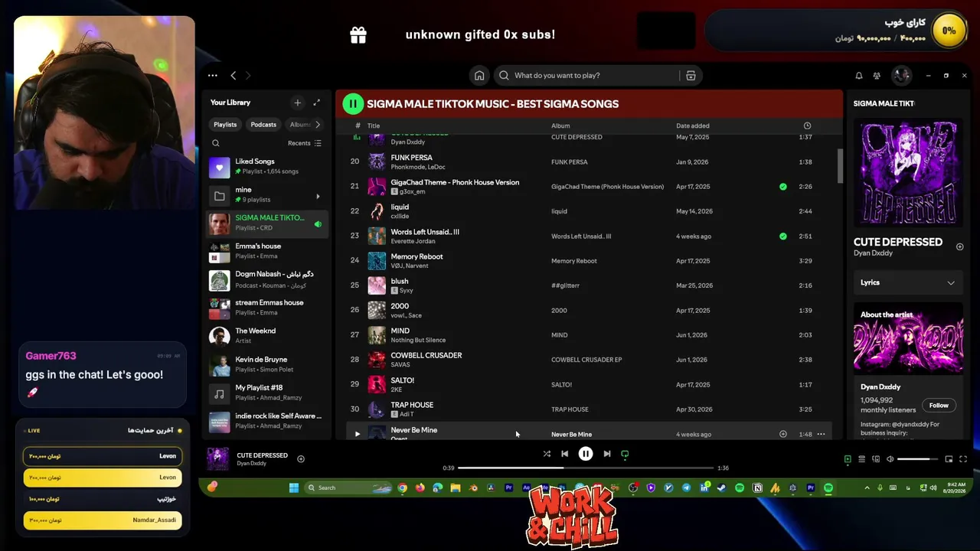
Task: Open the notifications bell (What's New)
Action: coord(858,76)
